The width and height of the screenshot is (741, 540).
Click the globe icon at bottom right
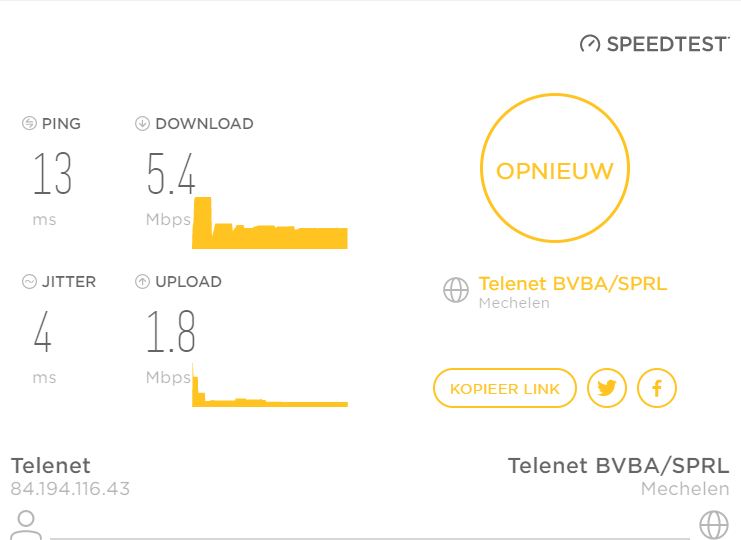[714, 524]
